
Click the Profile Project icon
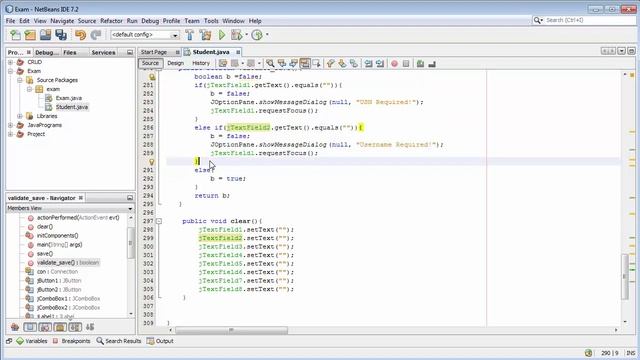point(257,35)
